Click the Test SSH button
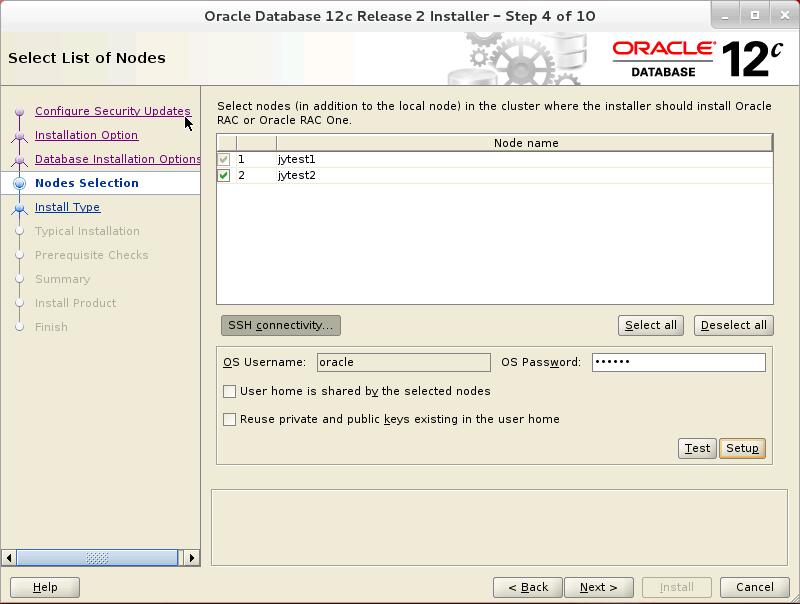The image size is (800, 604). [x=697, y=448]
